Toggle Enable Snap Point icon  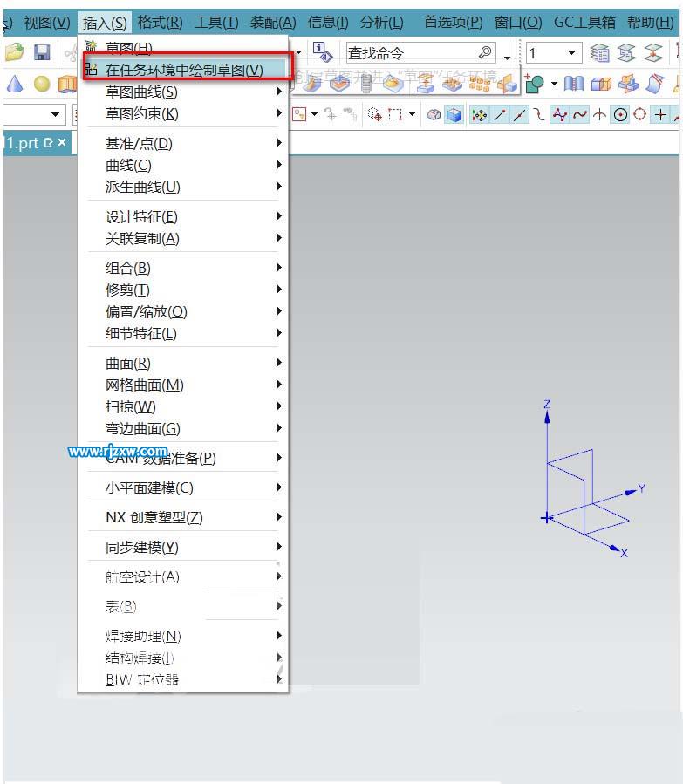pos(479,115)
